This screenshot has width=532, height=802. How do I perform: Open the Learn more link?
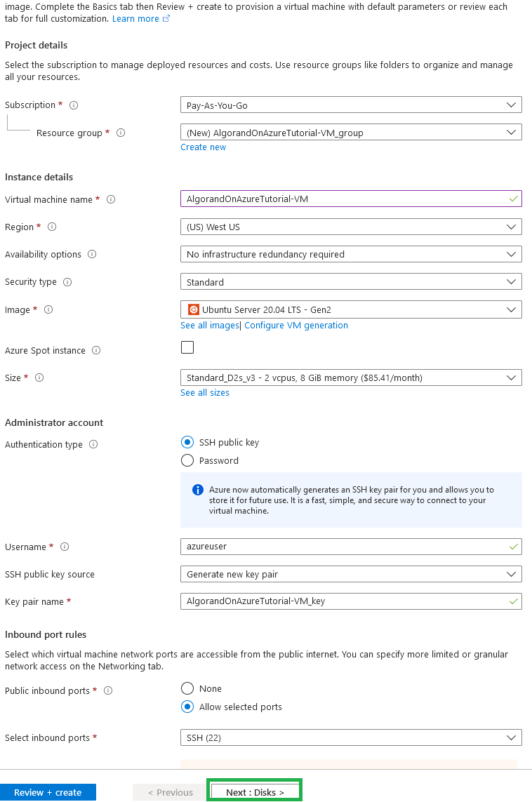point(136,18)
